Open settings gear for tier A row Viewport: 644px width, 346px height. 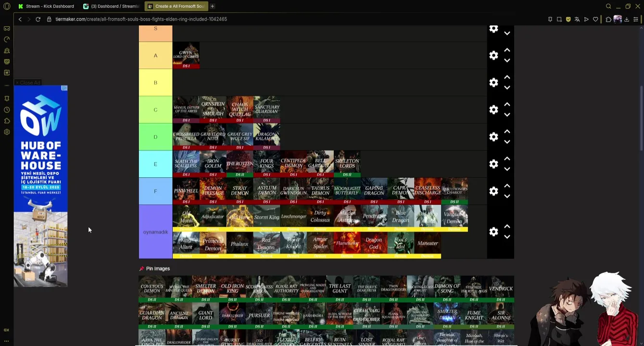[493, 55]
